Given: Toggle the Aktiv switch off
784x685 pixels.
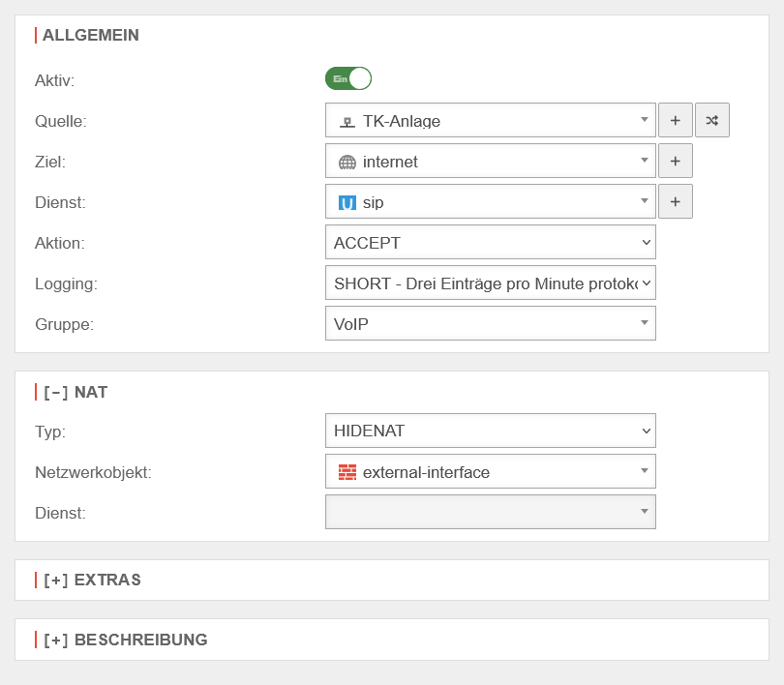Looking at the screenshot, I should [348, 78].
